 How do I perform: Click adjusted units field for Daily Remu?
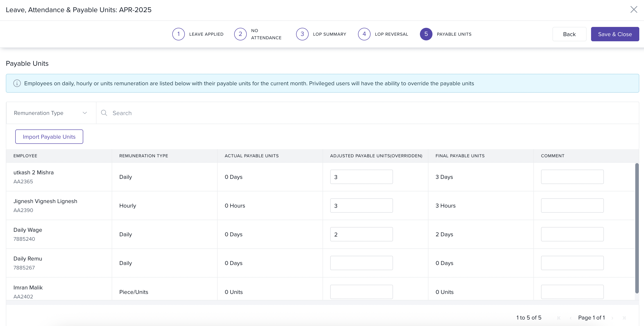pyautogui.click(x=361, y=263)
